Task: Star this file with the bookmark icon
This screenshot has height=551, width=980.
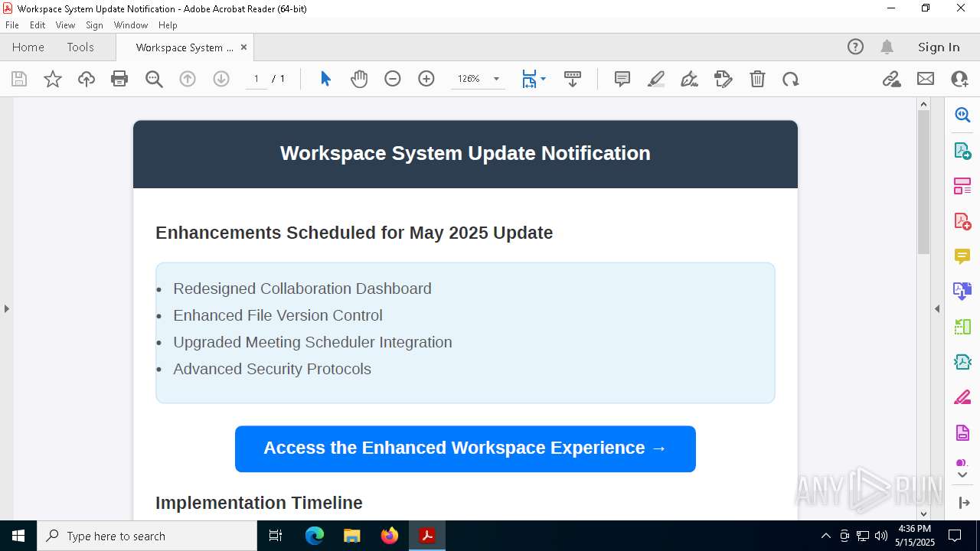Action: tap(53, 79)
